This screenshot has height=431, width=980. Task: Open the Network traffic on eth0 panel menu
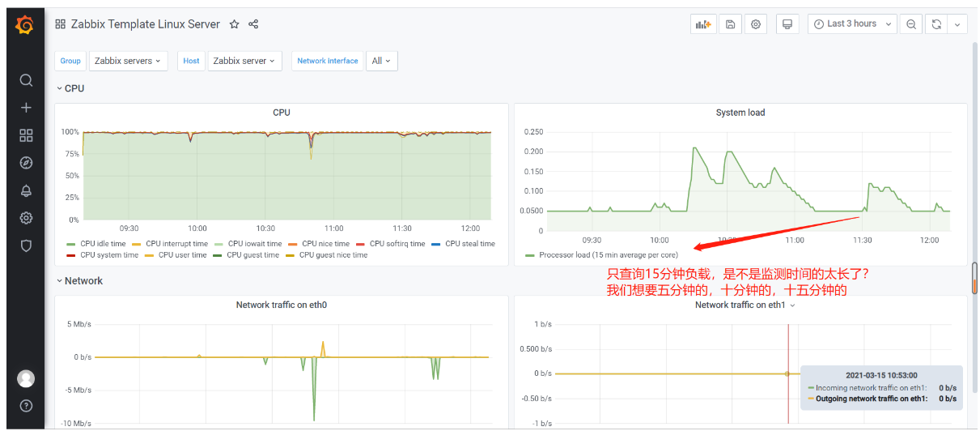[282, 305]
